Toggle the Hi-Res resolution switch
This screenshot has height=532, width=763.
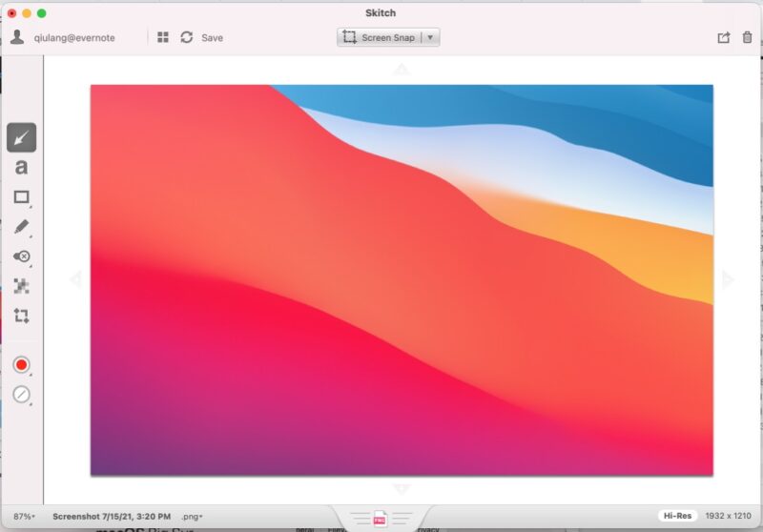[x=678, y=516]
